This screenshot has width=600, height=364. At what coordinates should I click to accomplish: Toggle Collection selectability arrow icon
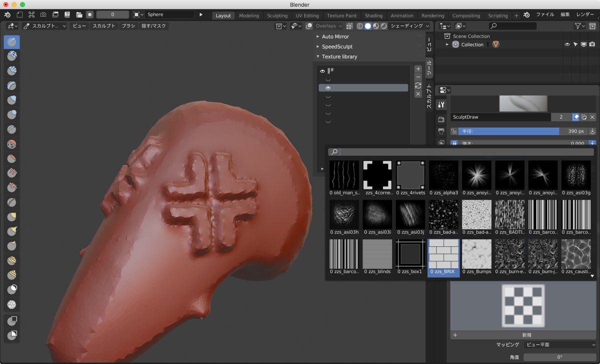tap(575, 44)
